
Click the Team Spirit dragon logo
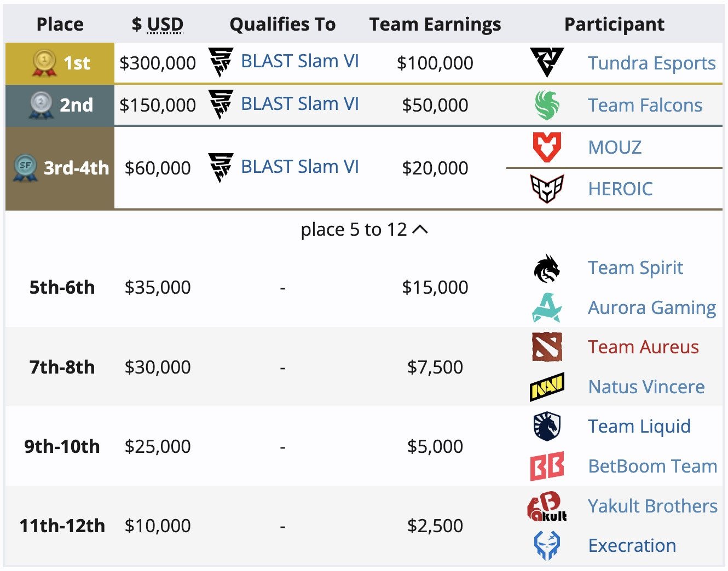[546, 268]
